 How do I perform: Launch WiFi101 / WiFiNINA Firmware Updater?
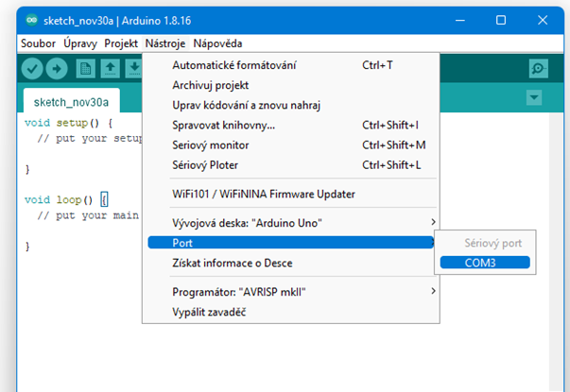(x=291, y=194)
